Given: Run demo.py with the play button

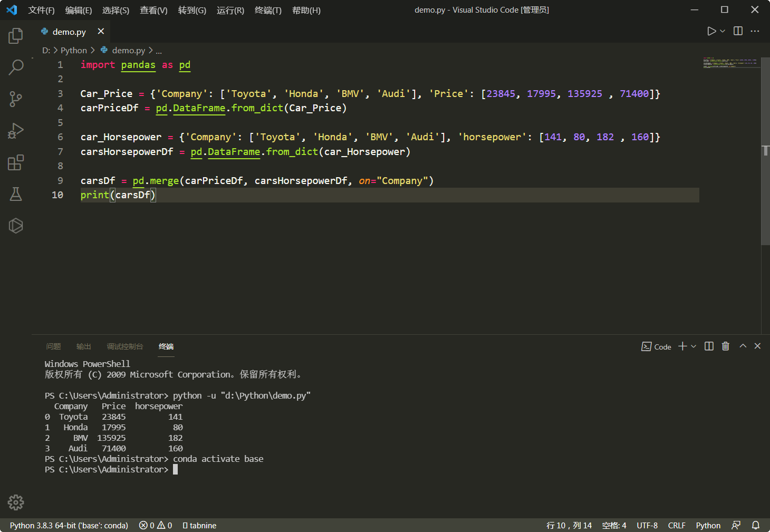Looking at the screenshot, I should [x=710, y=31].
